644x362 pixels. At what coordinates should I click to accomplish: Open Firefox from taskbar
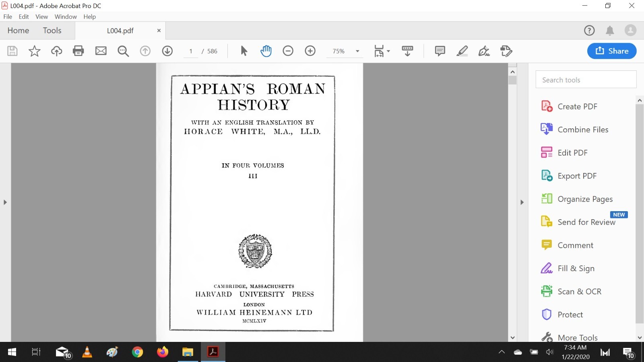click(x=163, y=352)
